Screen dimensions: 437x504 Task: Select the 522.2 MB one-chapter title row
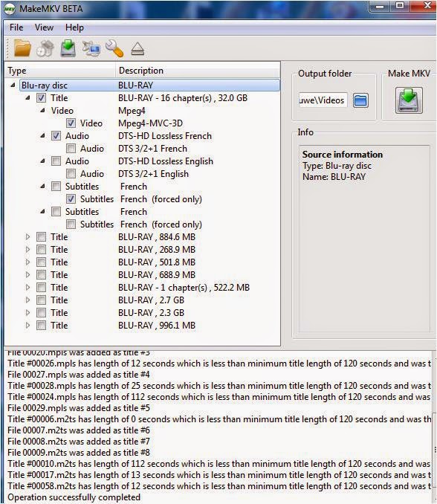pyautogui.click(x=143, y=288)
